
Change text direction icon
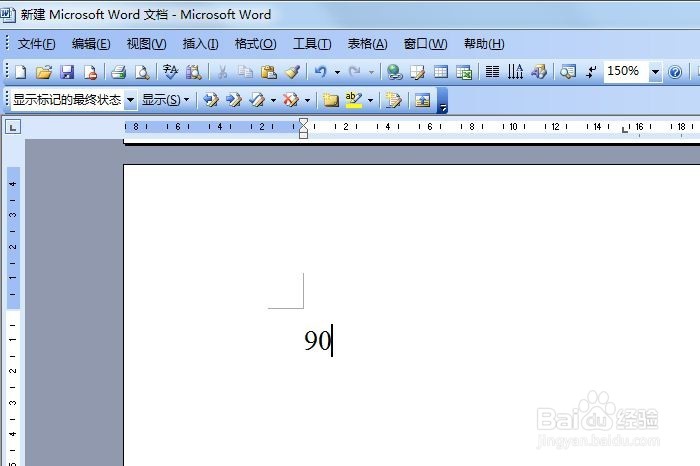[x=515, y=72]
